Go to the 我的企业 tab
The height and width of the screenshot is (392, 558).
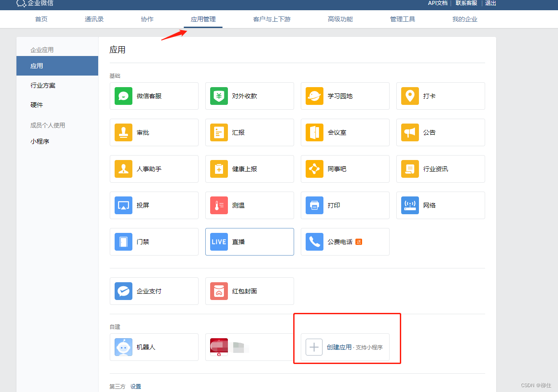[x=465, y=19]
